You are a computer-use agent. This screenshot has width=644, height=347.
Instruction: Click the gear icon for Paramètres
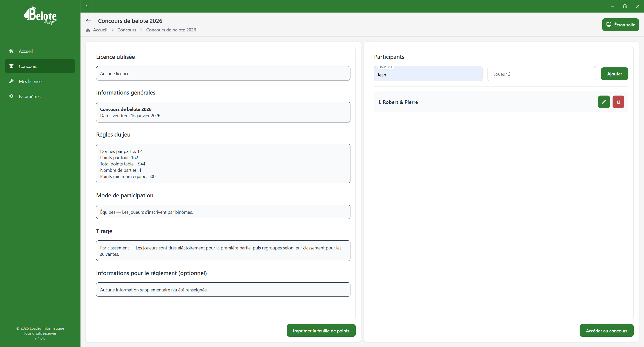(11, 96)
